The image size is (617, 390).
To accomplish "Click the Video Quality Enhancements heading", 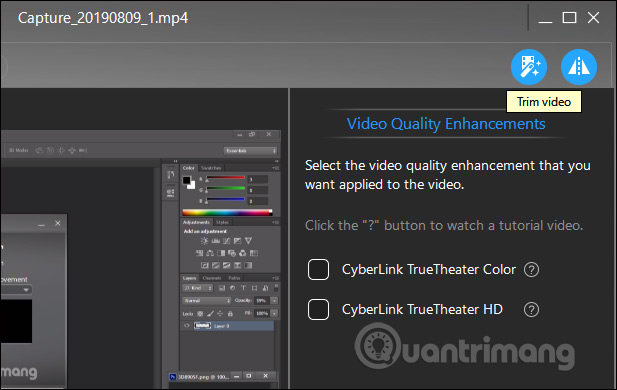I will [446, 124].
